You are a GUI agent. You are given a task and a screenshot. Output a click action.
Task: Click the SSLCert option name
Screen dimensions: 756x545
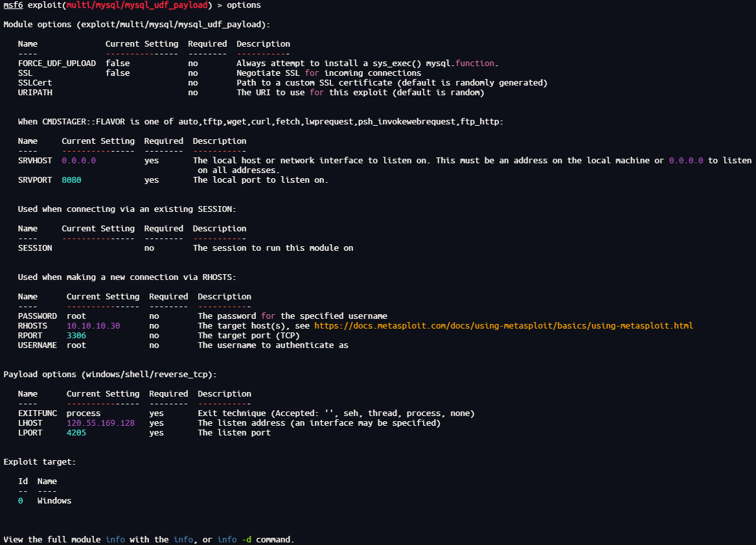tap(35, 83)
